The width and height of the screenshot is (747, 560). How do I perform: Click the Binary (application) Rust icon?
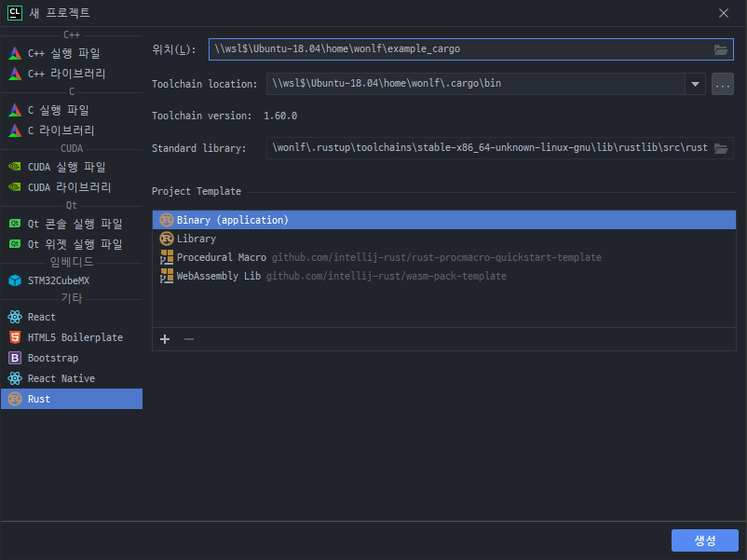(x=167, y=220)
